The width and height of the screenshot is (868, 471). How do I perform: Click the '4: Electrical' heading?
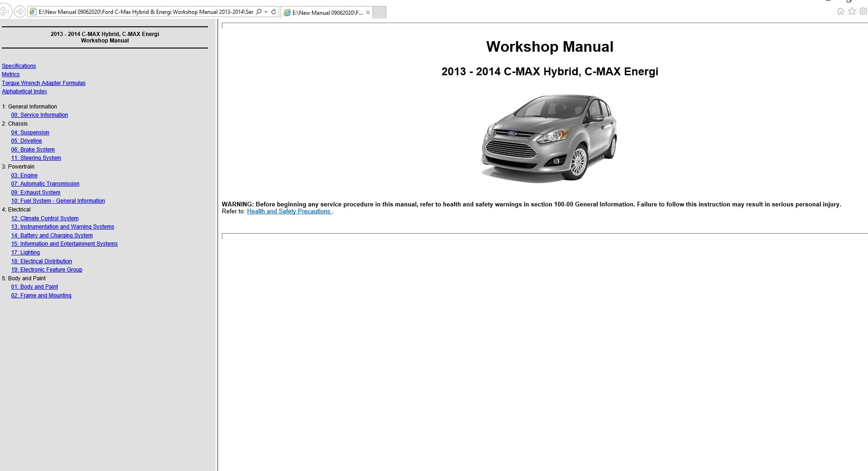16,210
